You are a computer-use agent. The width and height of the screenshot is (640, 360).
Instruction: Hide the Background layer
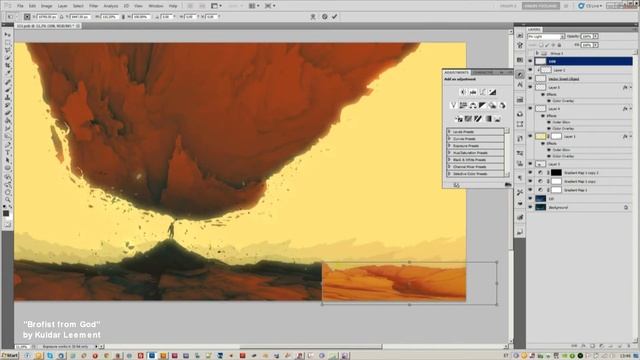[530, 207]
